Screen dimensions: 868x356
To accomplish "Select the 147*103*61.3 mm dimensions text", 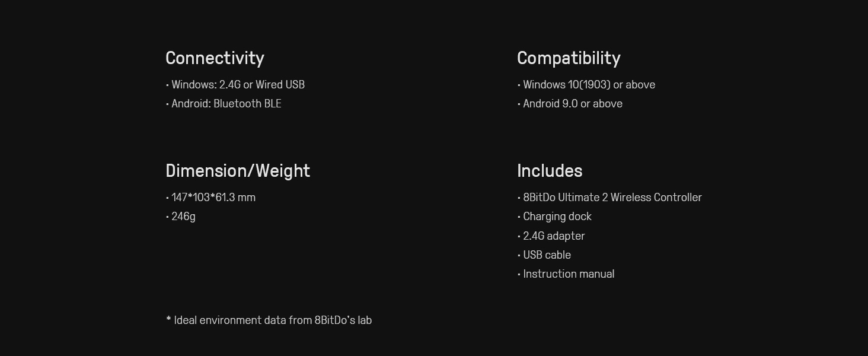I will 213,198.
